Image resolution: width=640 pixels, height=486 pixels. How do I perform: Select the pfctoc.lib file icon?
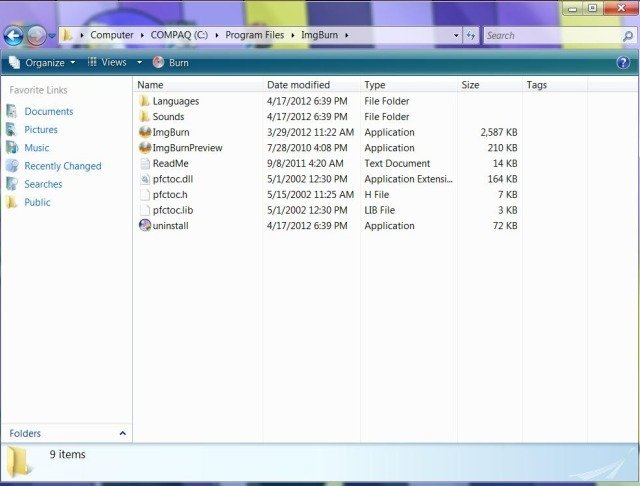pos(145,210)
